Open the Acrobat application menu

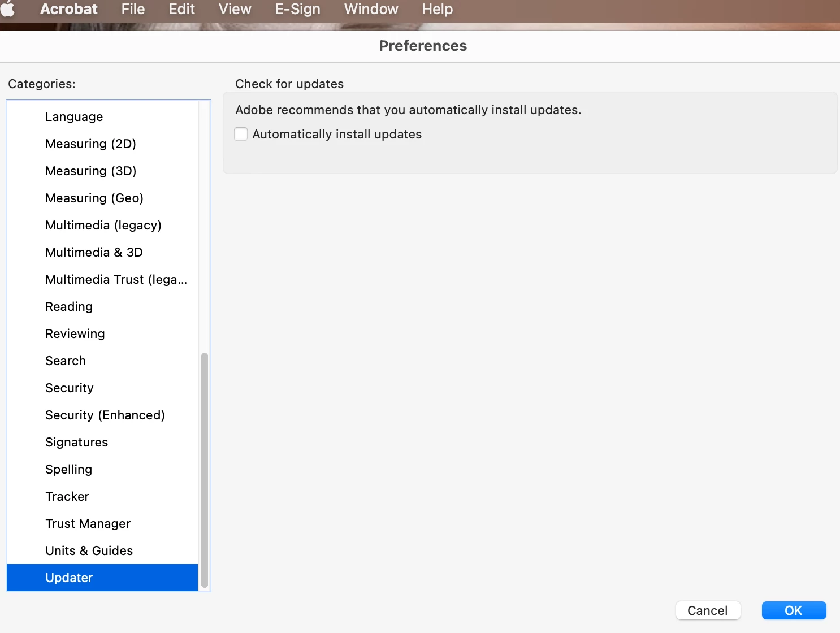point(68,9)
